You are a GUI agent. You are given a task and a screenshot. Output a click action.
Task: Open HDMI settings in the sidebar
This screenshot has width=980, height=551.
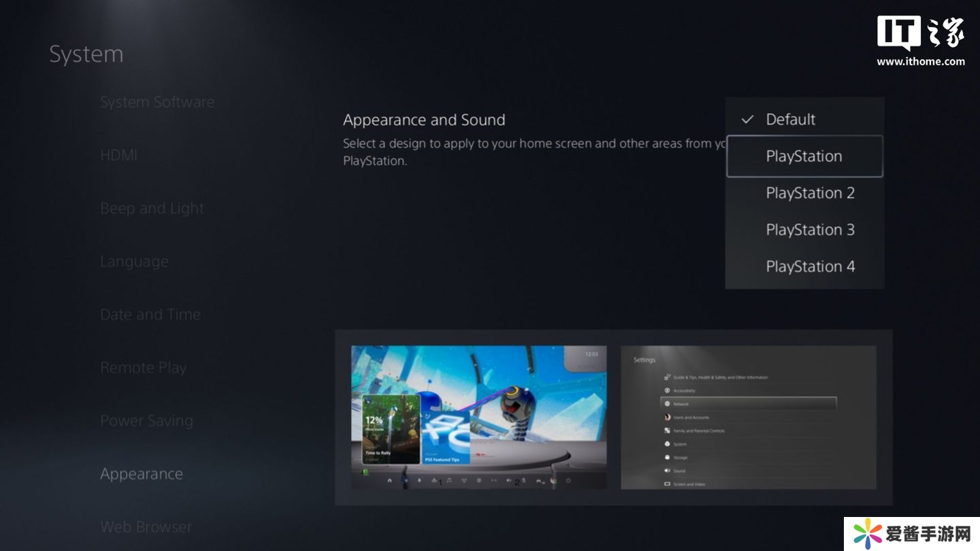(x=118, y=155)
